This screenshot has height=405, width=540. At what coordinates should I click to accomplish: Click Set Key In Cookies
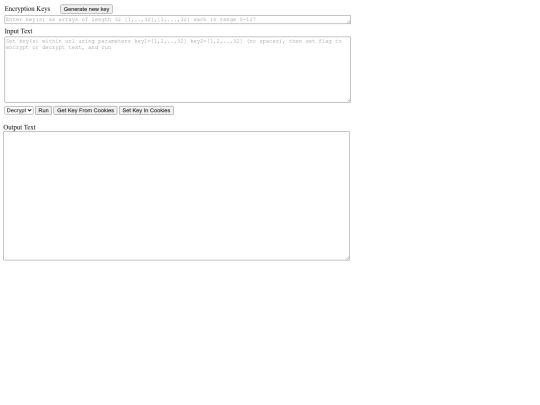point(146,110)
